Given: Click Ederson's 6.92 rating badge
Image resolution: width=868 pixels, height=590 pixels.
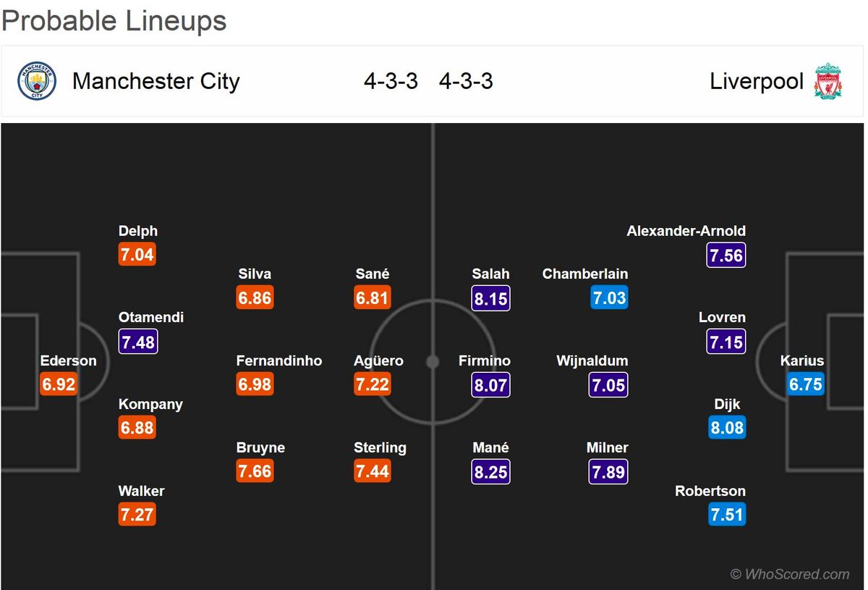Looking at the screenshot, I should tap(59, 384).
